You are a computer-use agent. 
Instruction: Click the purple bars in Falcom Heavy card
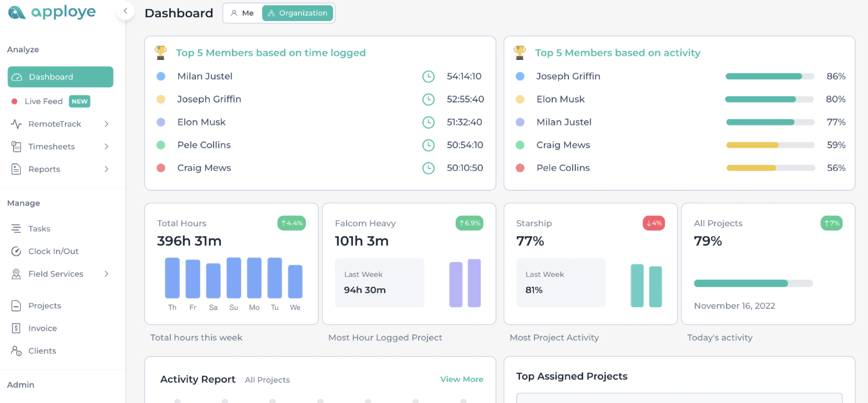pos(465,283)
